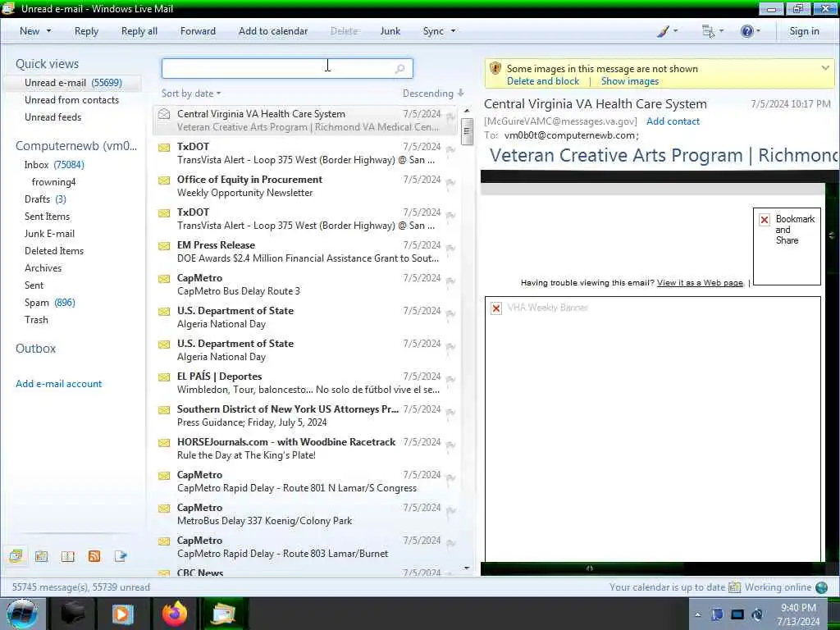This screenshot has height=630, width=840.
Task: Switch to Windows Live Mail taskbar button
Action: point(225,614)
